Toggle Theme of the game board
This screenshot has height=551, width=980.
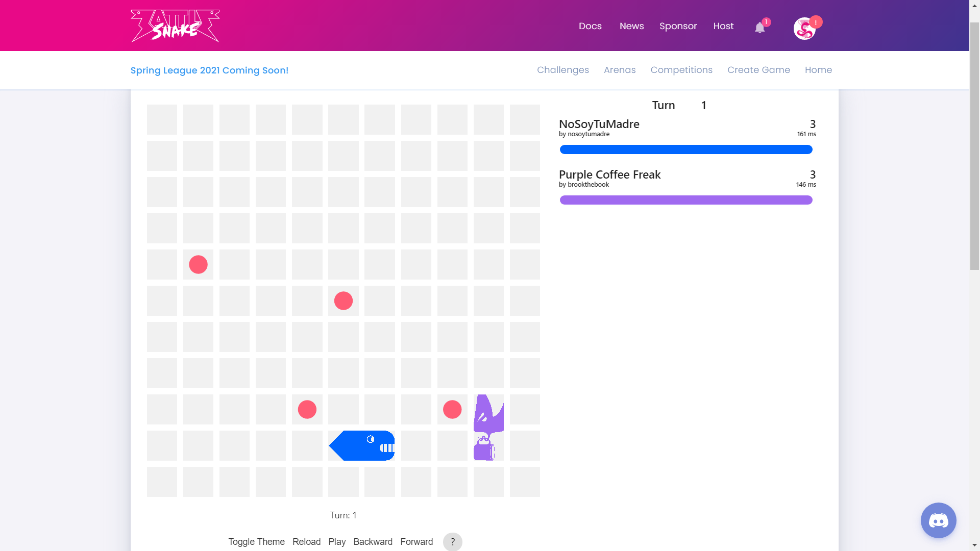click(256, 542)
